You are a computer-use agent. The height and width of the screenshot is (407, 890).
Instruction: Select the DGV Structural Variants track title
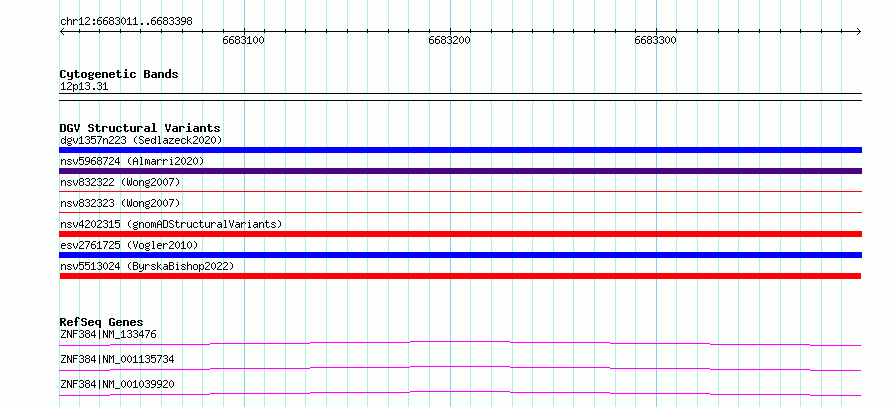click(140, 128)
